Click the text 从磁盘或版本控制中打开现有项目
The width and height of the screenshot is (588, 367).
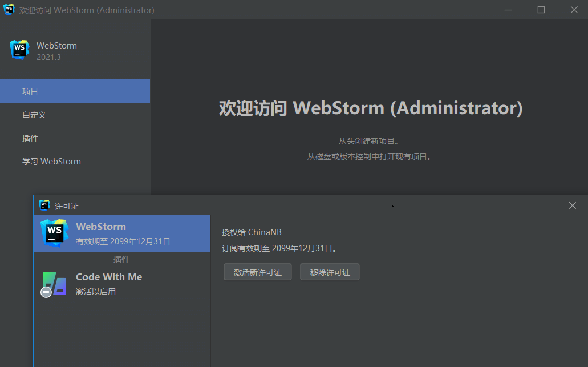[369, 156]
